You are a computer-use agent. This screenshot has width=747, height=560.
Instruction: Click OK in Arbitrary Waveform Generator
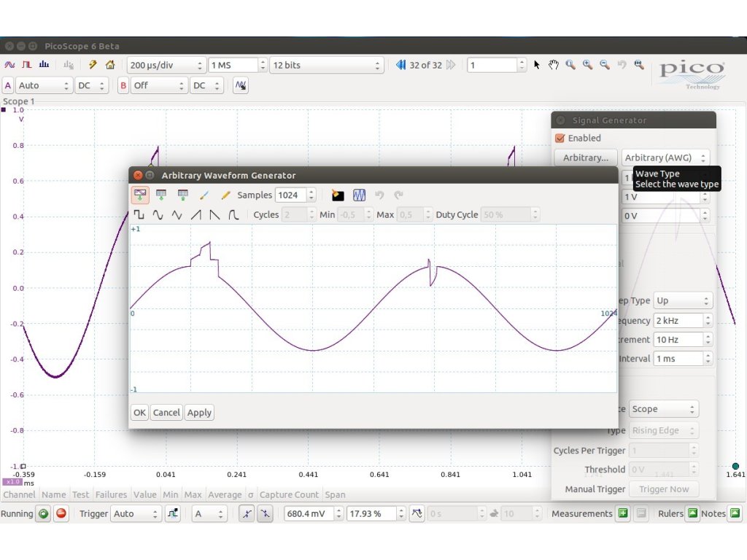[x=139, y=413]
